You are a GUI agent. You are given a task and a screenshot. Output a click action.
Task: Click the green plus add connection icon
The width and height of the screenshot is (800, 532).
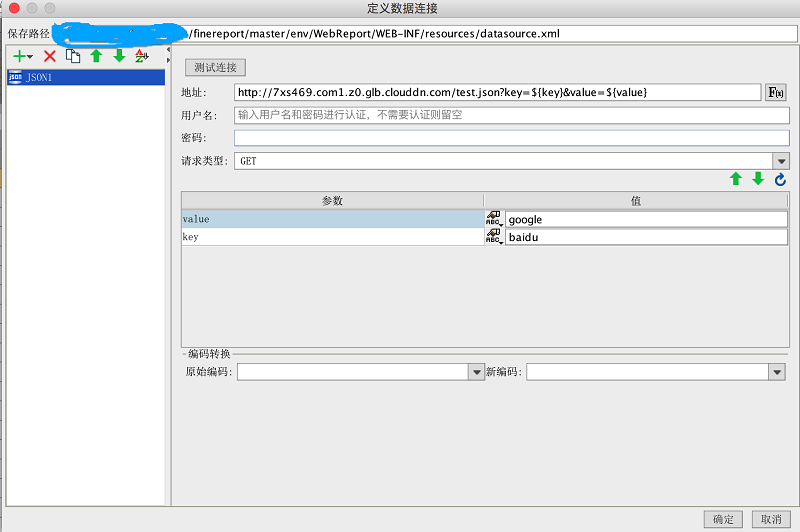pos(22,56)
